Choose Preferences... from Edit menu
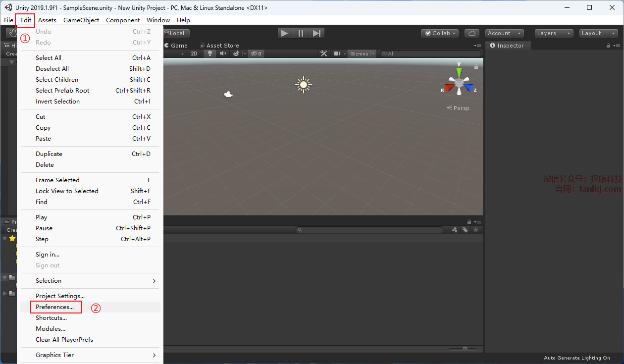Screen dimensions: 624x364 point(55,307)
